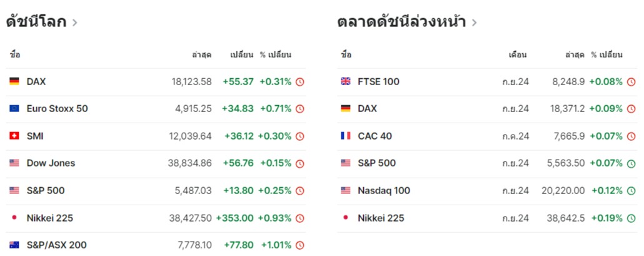Click the Japan flag beside Nikkei 225 futures
Image resolution: width=644 pixels, height=256 pixels.
pos(345,218)
